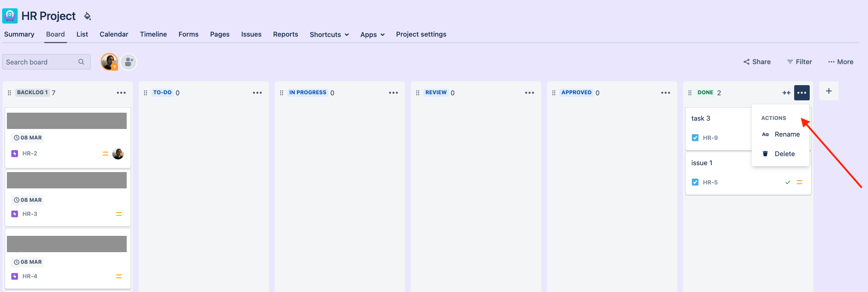
Task: Click the HR-5 task type checkbox icon
Action: tap(695, 182)
